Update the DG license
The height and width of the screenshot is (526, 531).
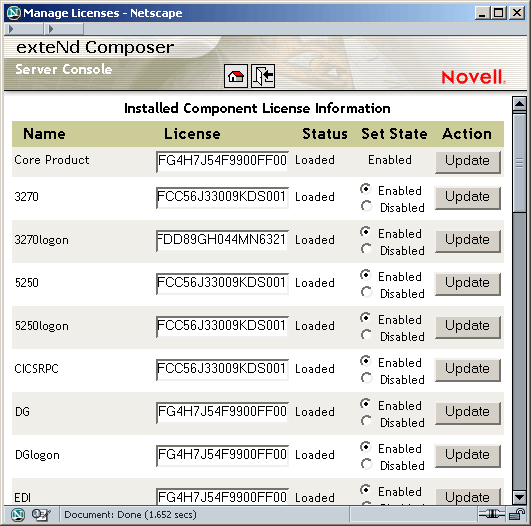pos(468,413)
